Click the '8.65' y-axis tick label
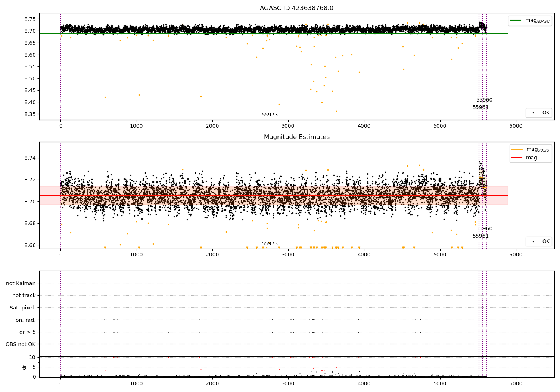This screenshot has width=560, height=392. pyautogui.click(x=30, y=43)
